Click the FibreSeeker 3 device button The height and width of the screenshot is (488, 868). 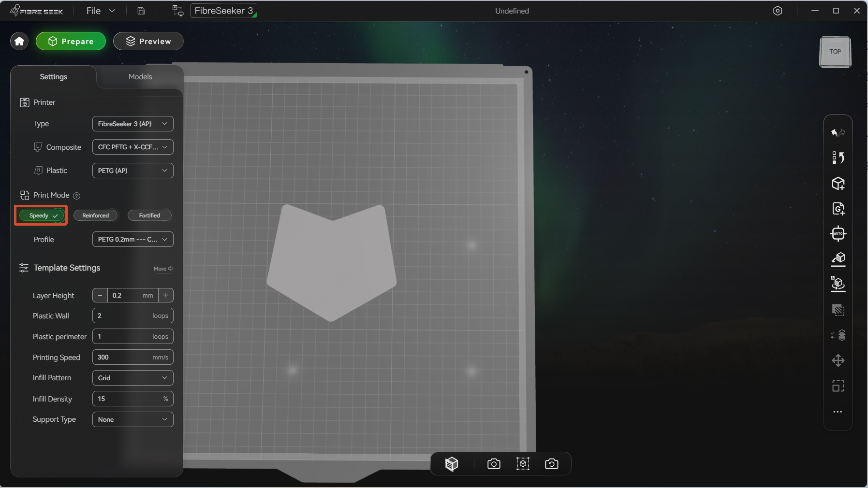[x=224, y=11]
